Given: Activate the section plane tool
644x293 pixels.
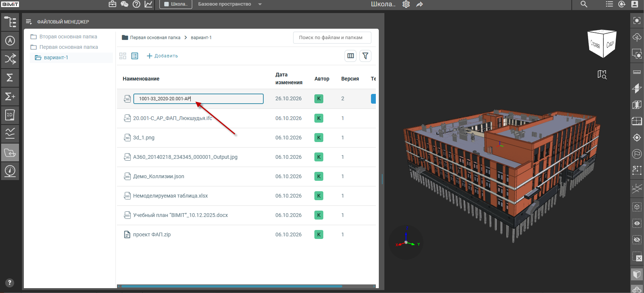Looking at the screenshot, I should coord(637,88).
